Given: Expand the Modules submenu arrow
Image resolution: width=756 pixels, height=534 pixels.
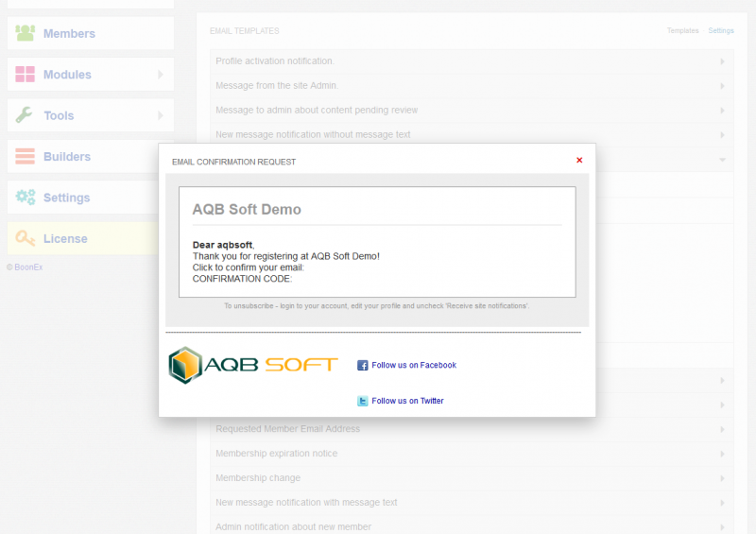Looking at the screenshot, I should click(x=161, y=75).
